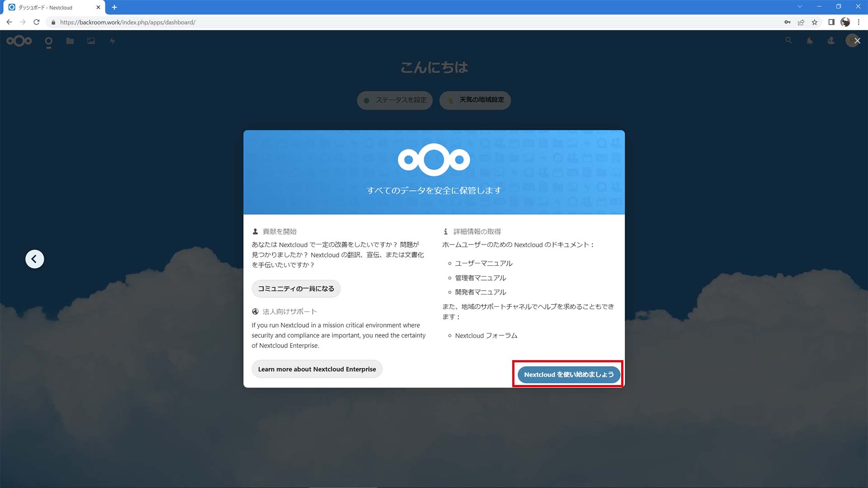The height and width of the screenshot is (488, 868).
Task: Bookmark this page with star icon
Action: click(814, 22)
